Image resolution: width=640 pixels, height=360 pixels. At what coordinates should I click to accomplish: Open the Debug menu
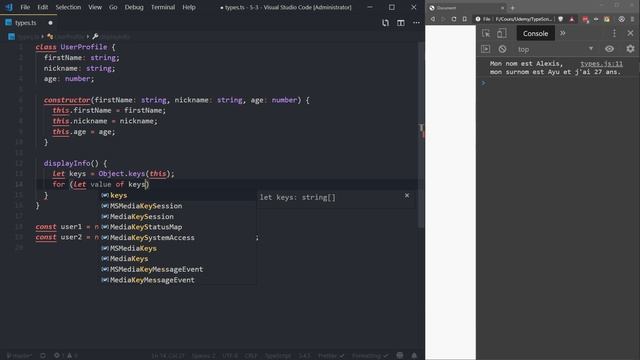point(134,7)
